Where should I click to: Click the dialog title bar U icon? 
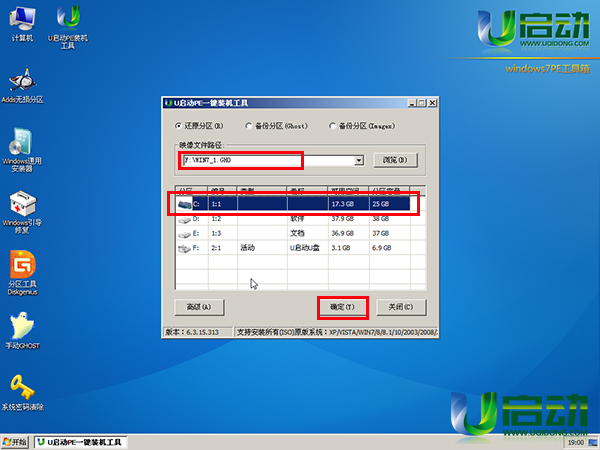[168, 103]
